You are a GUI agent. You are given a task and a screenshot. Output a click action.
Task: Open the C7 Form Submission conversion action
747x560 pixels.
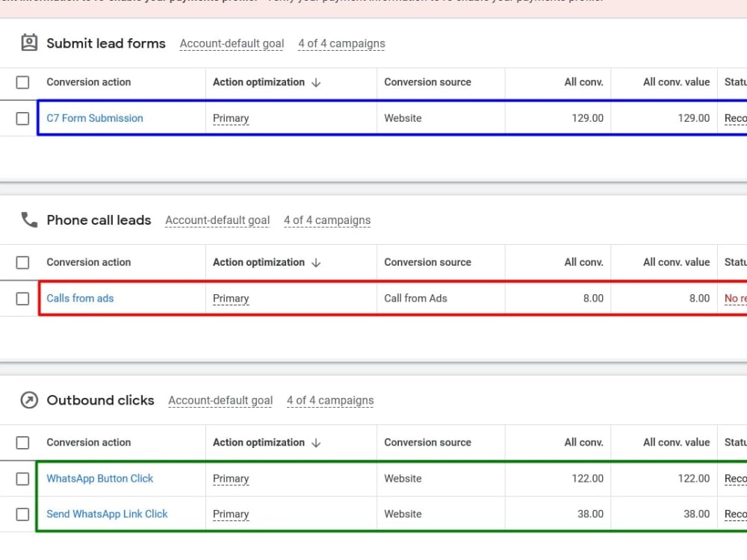95,118
